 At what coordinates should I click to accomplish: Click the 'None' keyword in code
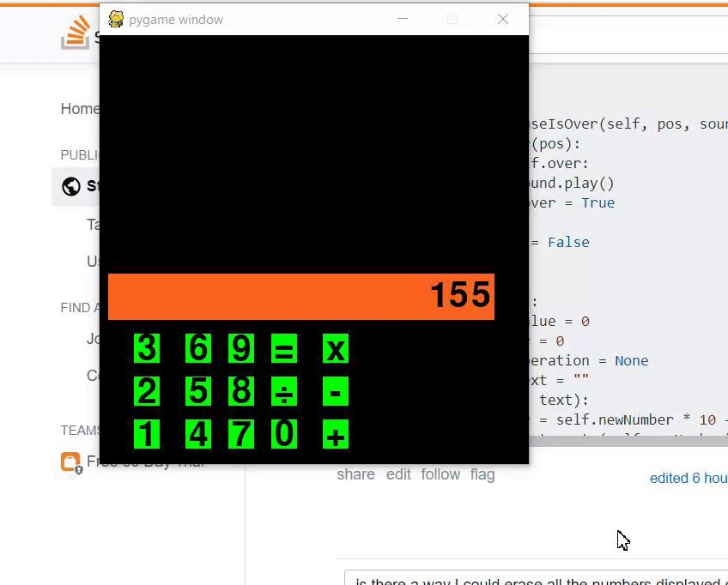coord(632,360)
